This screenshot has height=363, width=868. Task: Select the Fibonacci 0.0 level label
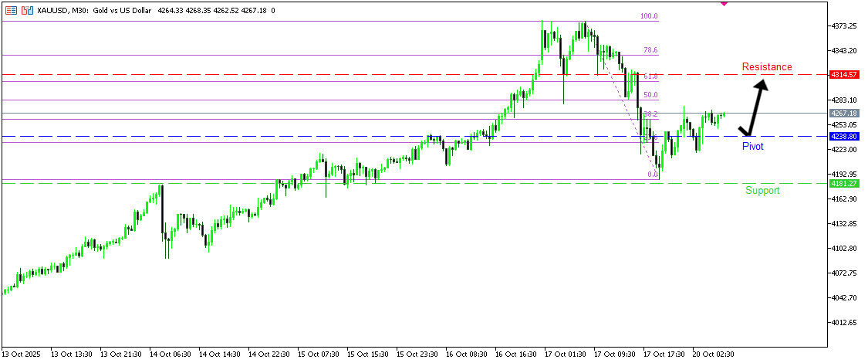(652, 175)
